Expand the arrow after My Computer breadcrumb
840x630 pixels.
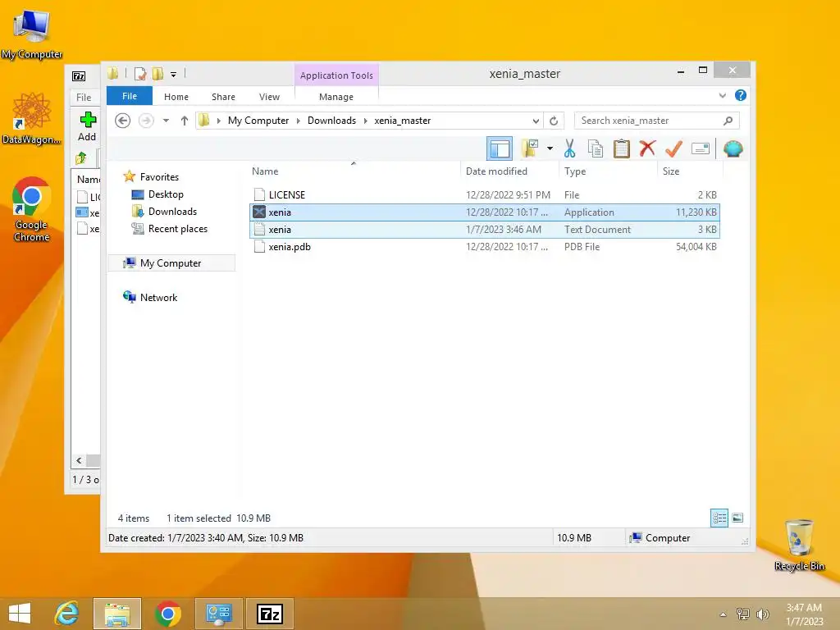(x=299, y=121)
